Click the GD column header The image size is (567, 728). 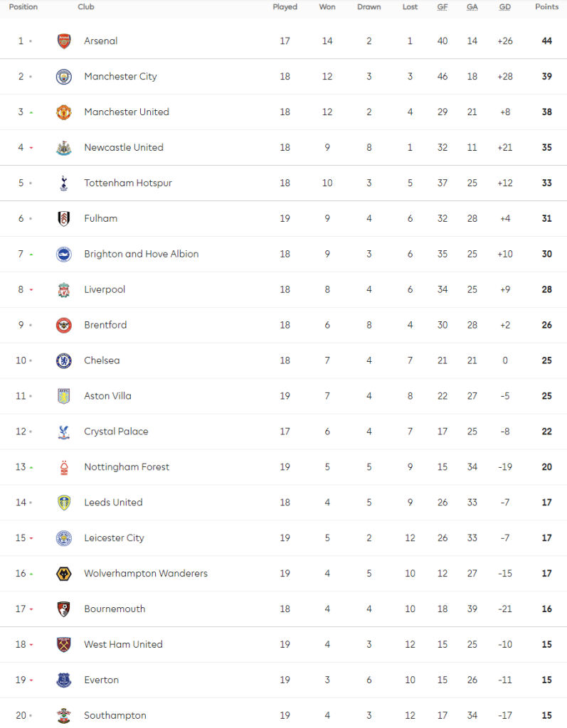point(505,7)
